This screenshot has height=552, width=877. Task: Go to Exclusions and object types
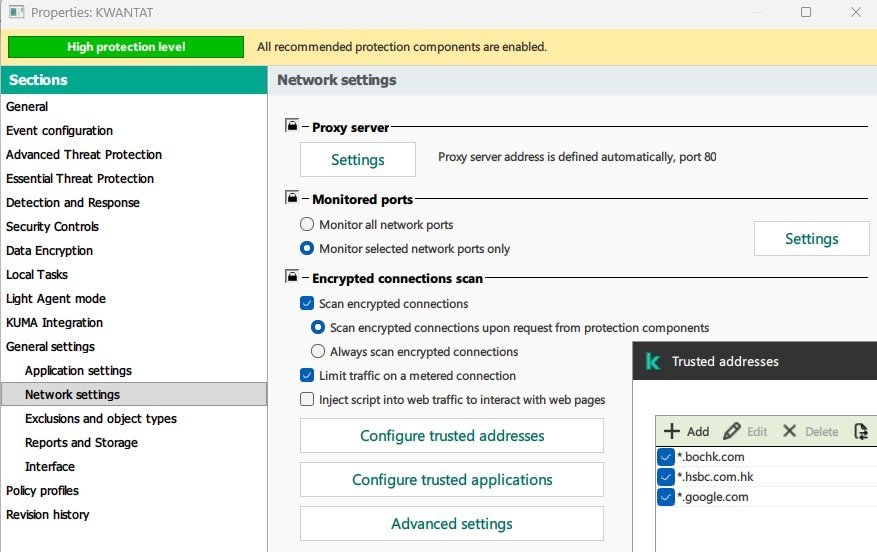(x=101, y=419)
